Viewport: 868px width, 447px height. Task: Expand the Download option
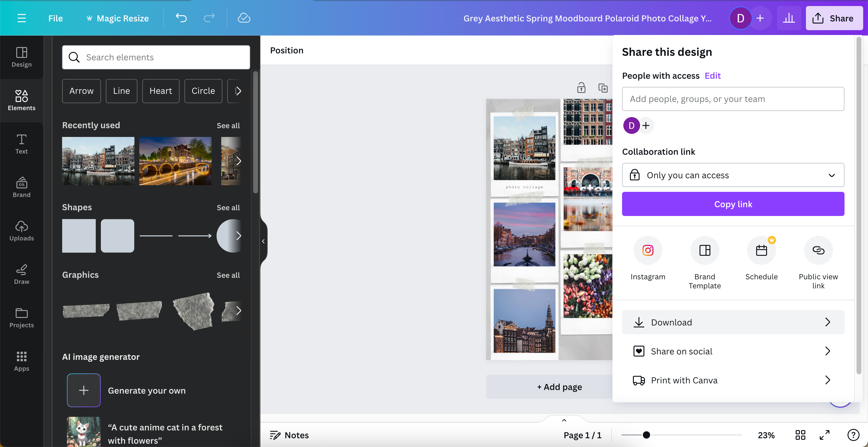(733, 322)
